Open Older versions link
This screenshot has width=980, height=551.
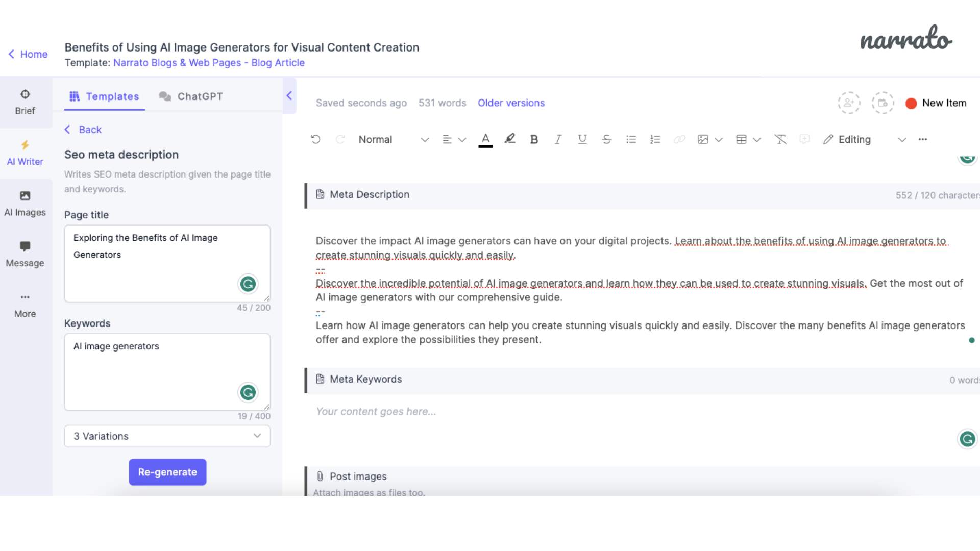[x=511, y=103]
